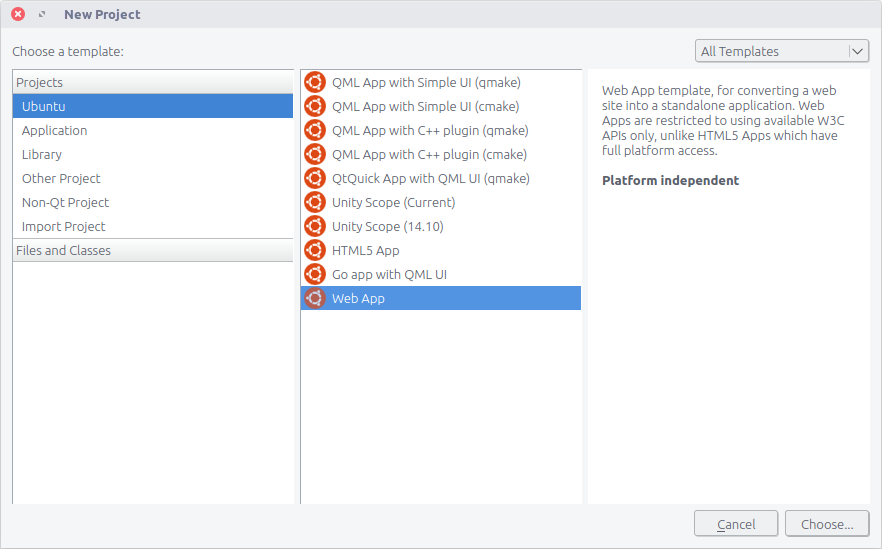
Task: Select the QtQuick App with QML UI (qmake) template
Action: click(x=441, y=178)
